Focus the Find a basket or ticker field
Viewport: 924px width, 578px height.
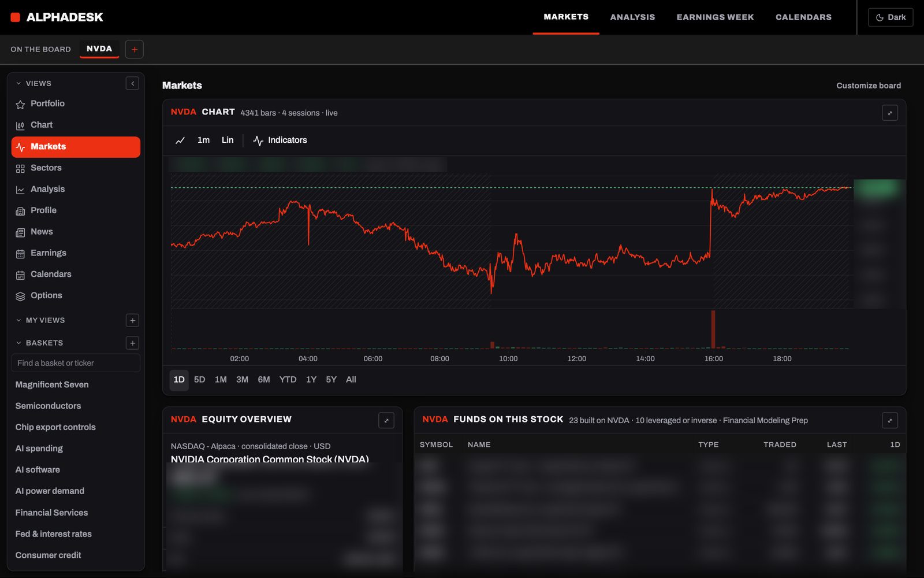coord(76,363)
